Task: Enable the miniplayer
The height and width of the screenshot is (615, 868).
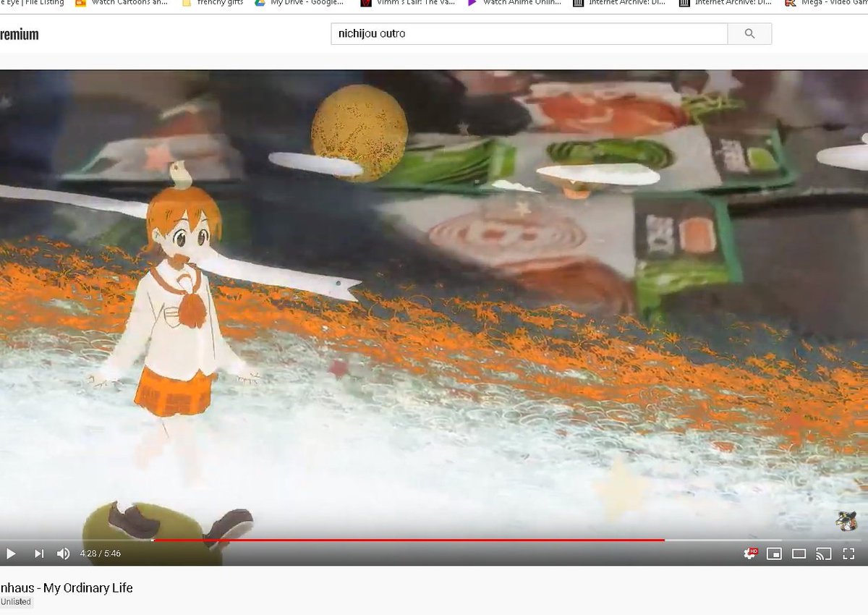Action: coord(774,553)
